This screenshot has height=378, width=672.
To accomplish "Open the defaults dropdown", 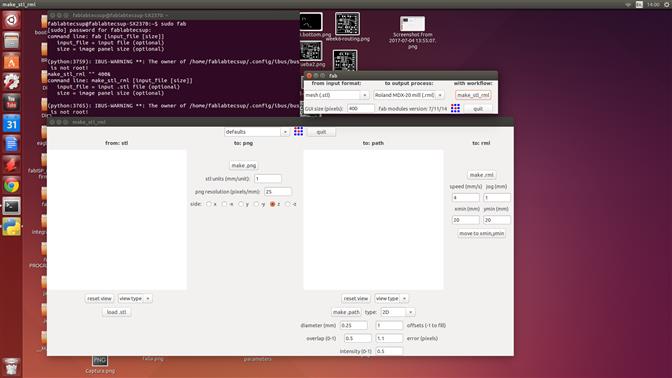I will tap(257, 132).
